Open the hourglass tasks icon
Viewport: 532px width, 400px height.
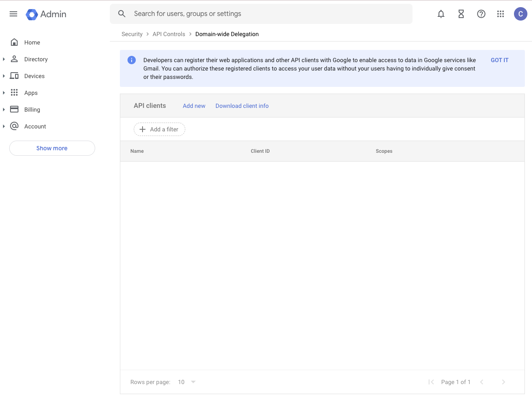[461, 14]
